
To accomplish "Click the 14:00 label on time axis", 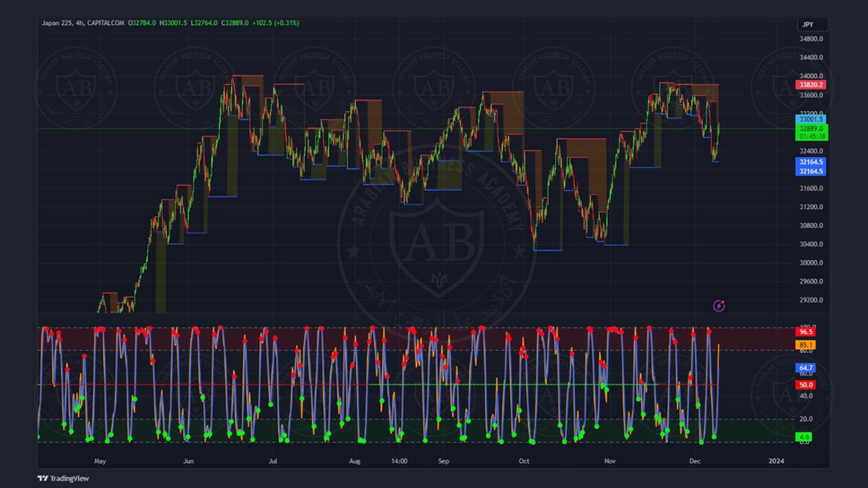I will click(399, 461).
